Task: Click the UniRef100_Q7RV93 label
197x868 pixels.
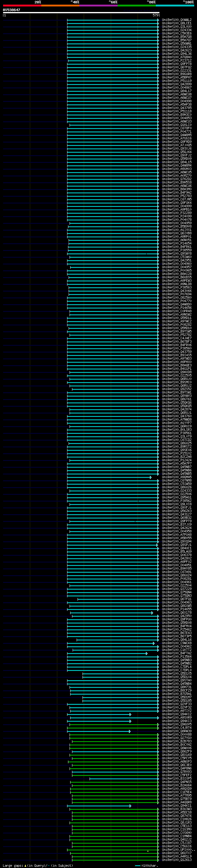Action: click(177, 772)
